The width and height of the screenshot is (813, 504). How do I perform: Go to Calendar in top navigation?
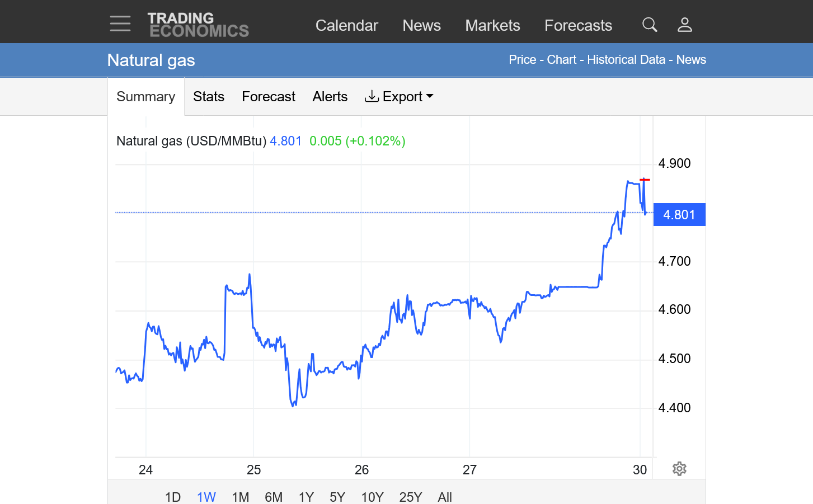(346, 26)
